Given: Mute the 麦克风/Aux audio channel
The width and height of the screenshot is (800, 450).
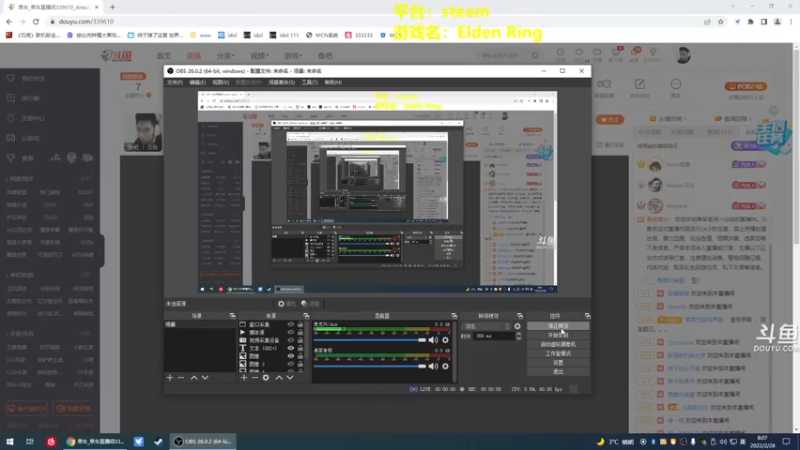Looking at the screenshot, I should pos(433,340).
